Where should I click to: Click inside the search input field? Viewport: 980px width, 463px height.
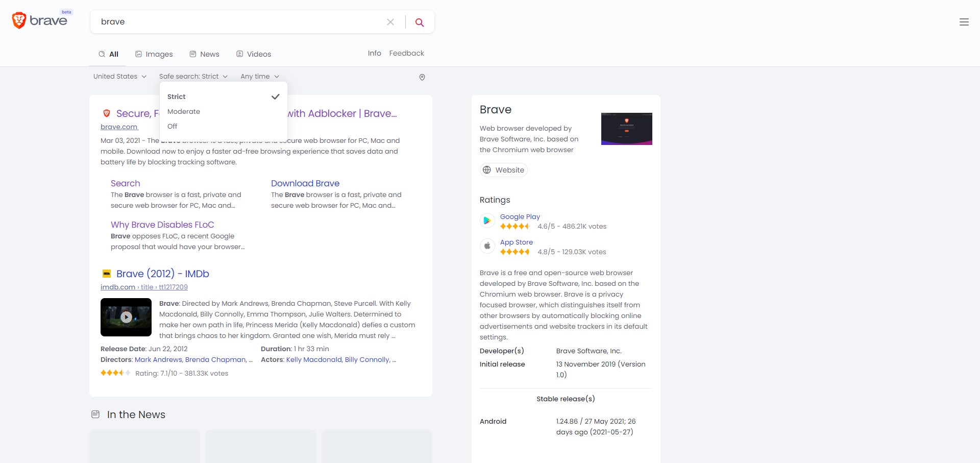(240, 22)
